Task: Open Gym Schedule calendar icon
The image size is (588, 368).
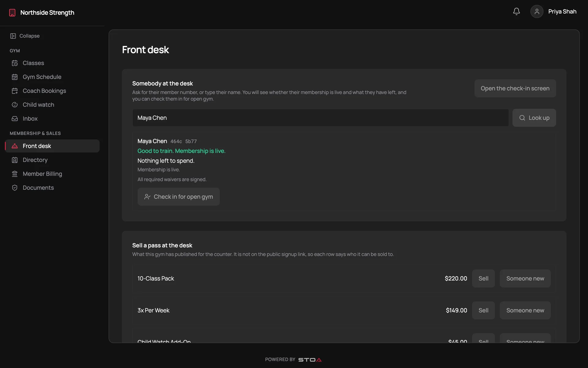Action: 15,77
